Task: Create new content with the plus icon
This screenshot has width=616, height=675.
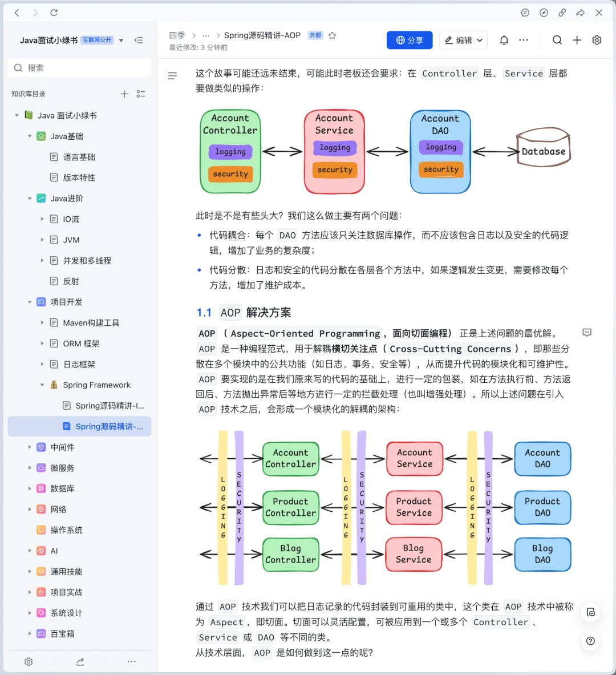Action: (577, 40)
